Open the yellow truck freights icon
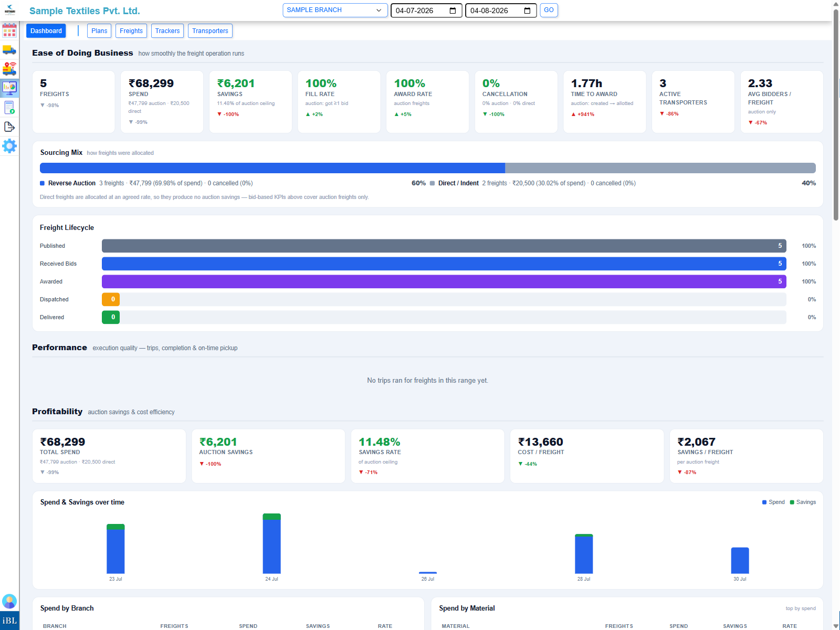The width and height of the screenshot is (840, 630). click(9, 50)
